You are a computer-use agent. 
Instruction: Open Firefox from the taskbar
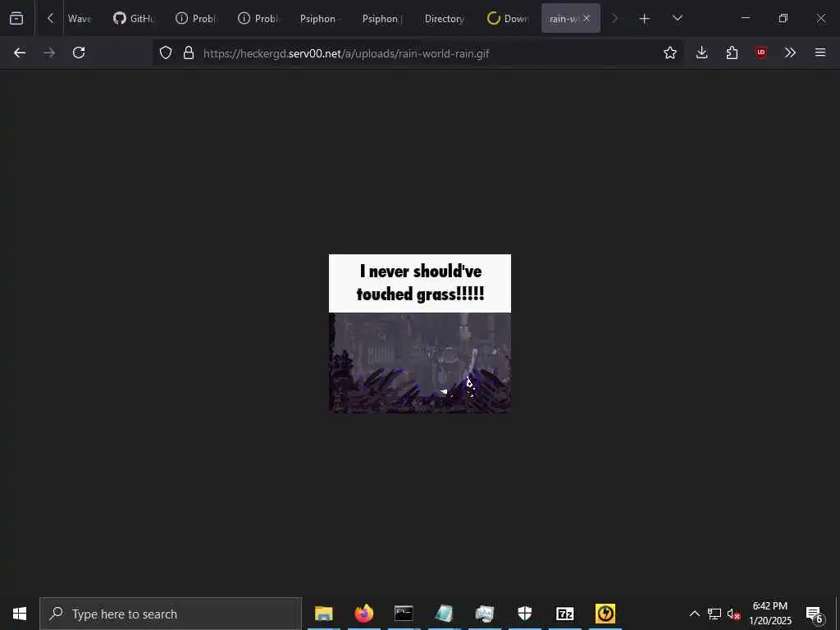[364, 614]
